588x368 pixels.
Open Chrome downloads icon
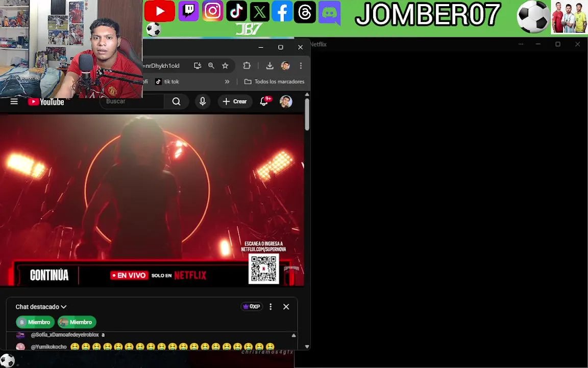click(269, 66)
